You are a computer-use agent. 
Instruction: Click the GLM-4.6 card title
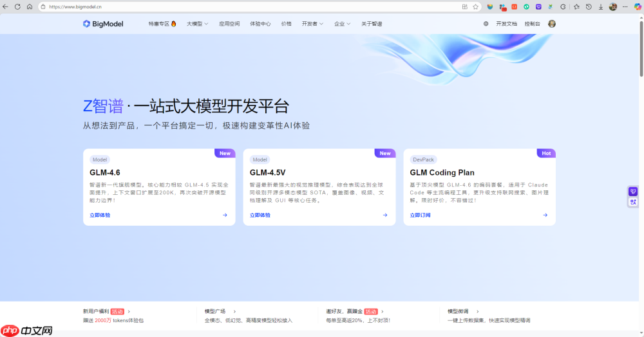(x=105, y=172)
